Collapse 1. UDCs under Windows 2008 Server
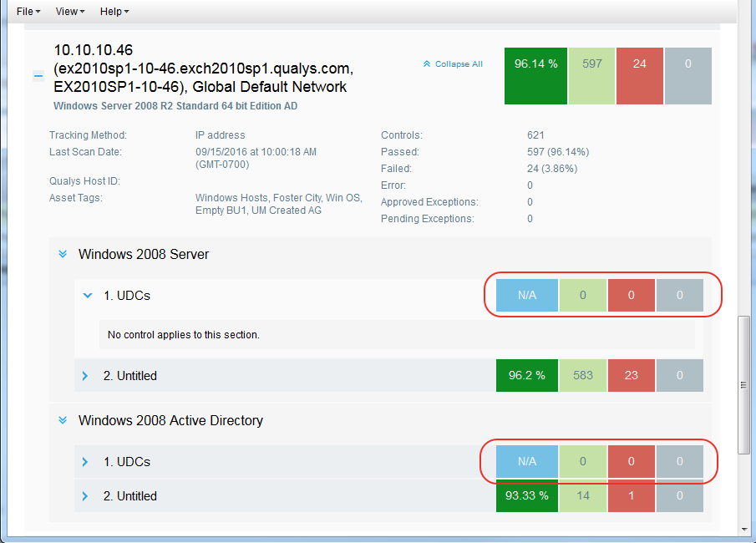This screenshot has width=756, height=543. pos(87,295)
